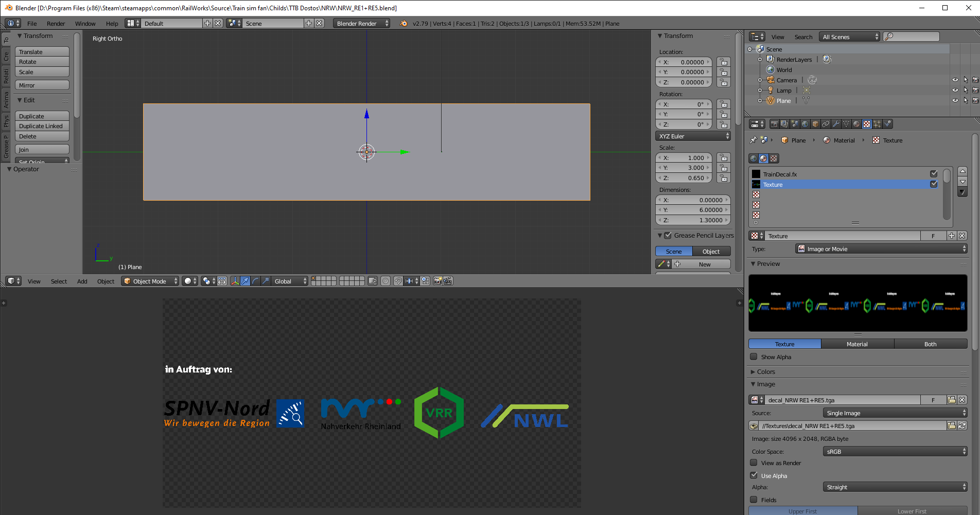Select the scale manipulator icon
This screenshot has width=980, height=515.
pos(266,281)
